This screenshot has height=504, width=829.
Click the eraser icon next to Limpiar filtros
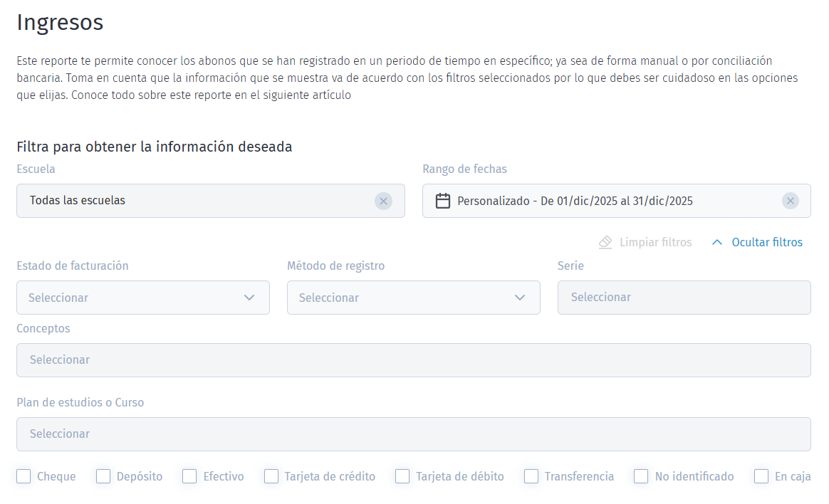(x=605, y=242)
